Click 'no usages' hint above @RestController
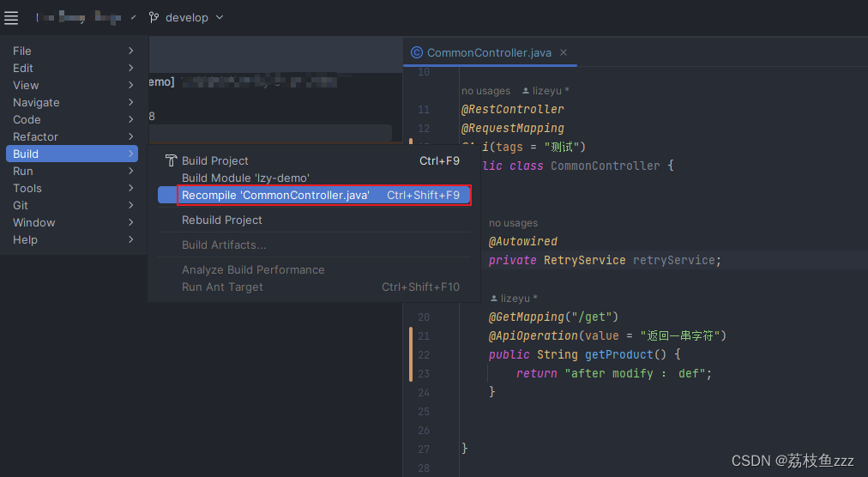868x477 pixels. click(486, 91)
